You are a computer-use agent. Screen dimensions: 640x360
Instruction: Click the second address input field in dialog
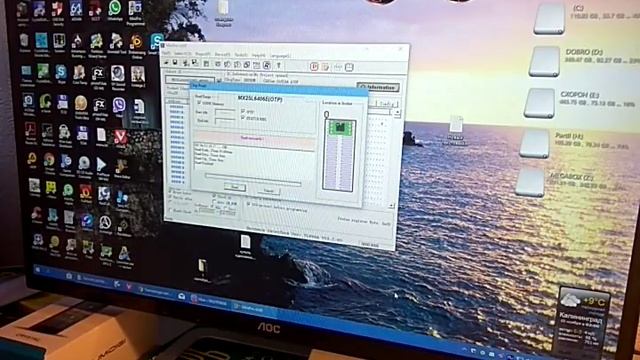(x=225, y=121)
